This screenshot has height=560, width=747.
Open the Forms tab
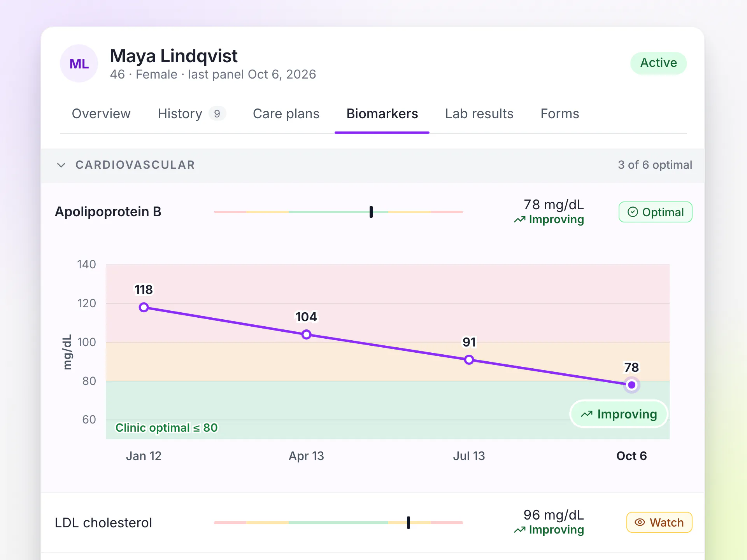coord(559,114)
